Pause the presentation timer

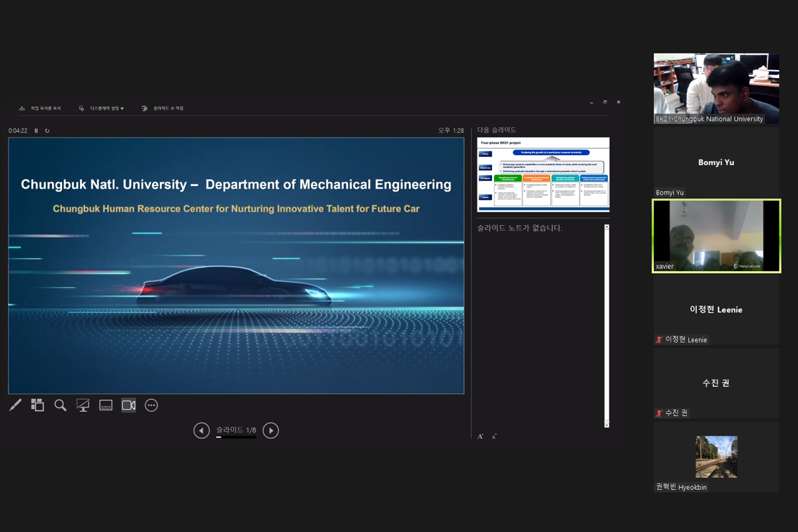pos(36,131)
